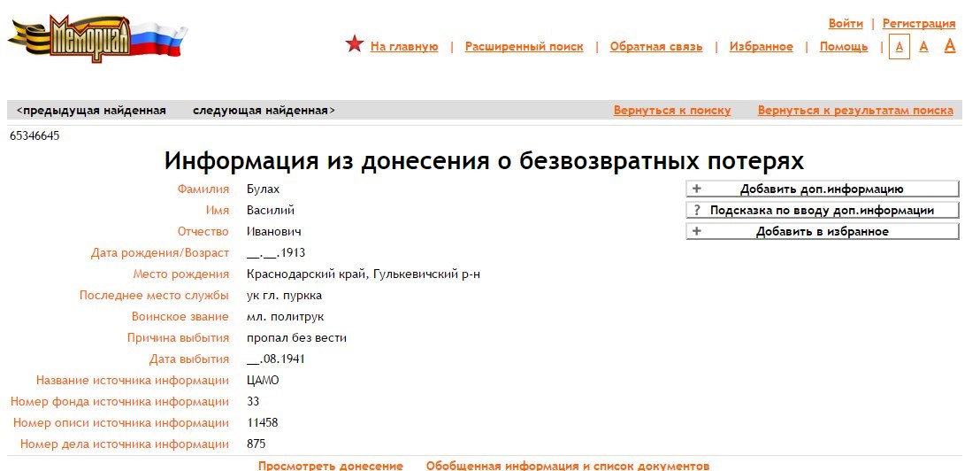Click the Причина выбытия label
The image size is (980, 471).
[x=178, y=338]
